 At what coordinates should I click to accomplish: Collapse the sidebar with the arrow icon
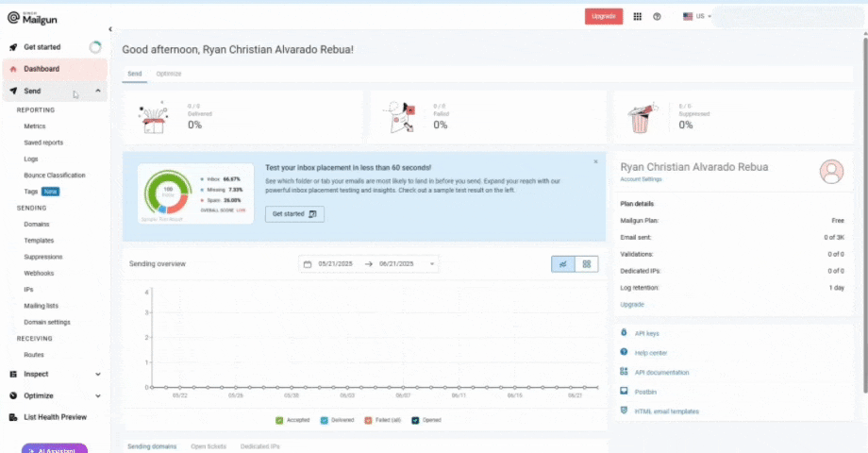click(110, 29)
